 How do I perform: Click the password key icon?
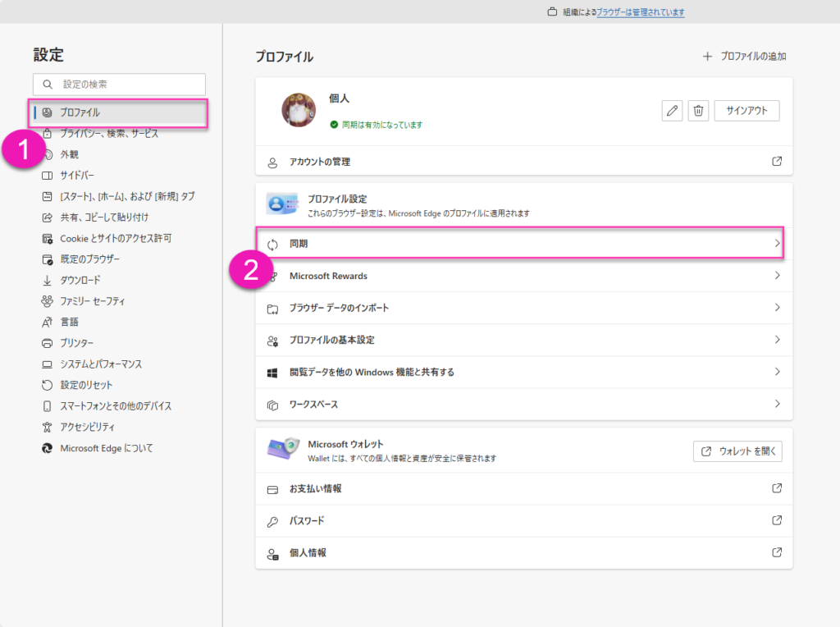273,521
